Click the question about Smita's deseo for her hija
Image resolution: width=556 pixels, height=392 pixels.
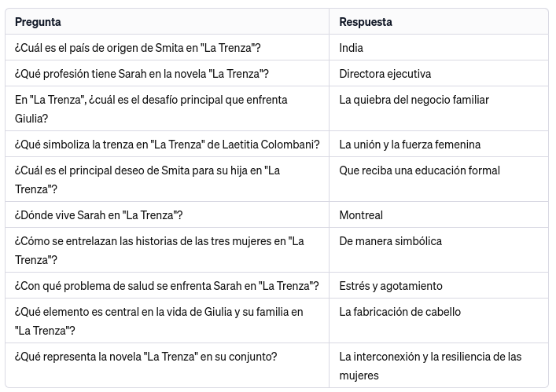(147, 179)
